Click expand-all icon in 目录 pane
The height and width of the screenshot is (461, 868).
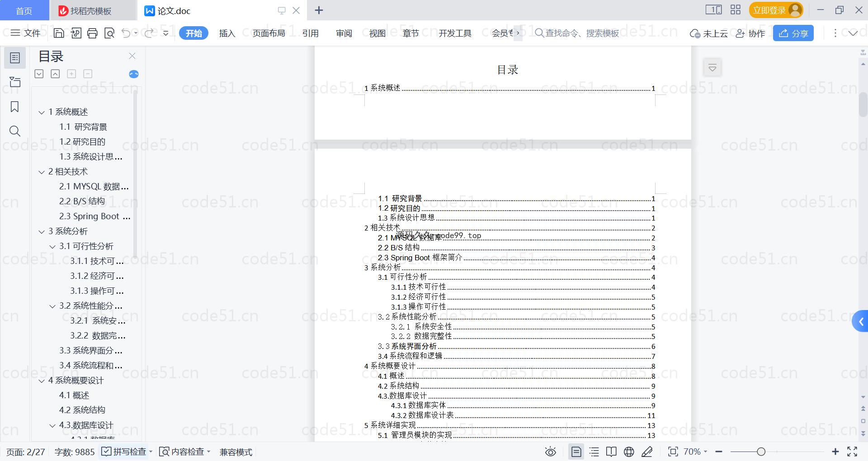click(x=39, y=74)
